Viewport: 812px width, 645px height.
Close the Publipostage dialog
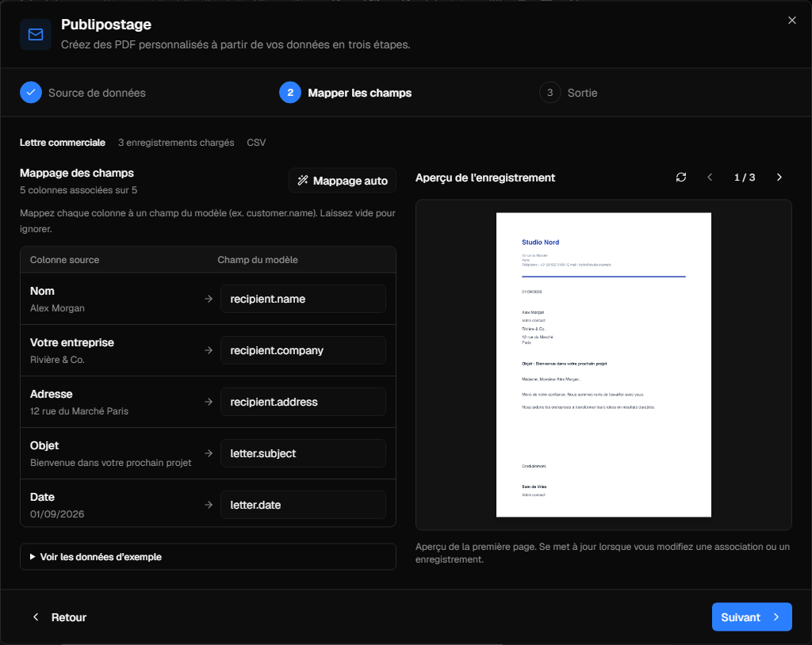(x=792, y=20)
